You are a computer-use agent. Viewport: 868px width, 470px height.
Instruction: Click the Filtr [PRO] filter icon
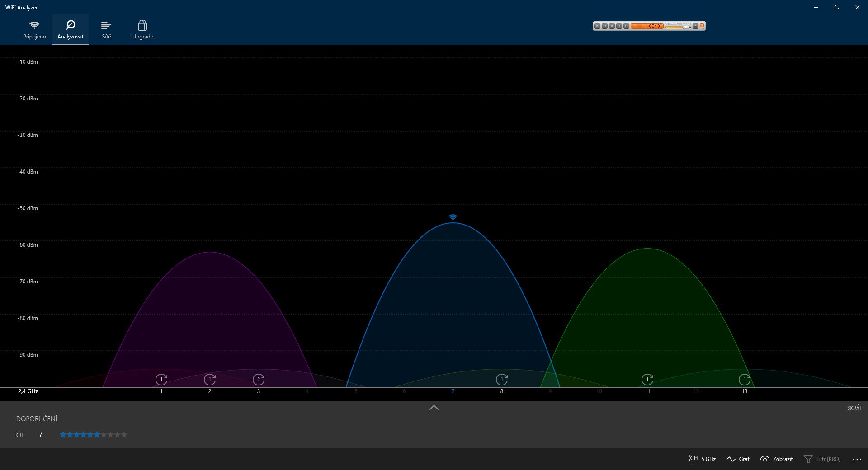tap(808, 459)
